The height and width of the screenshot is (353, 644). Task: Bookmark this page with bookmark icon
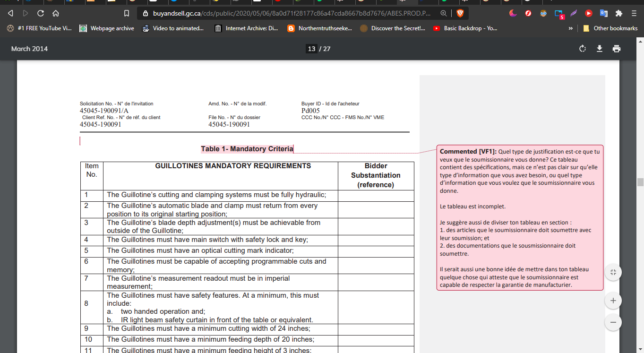126,13
